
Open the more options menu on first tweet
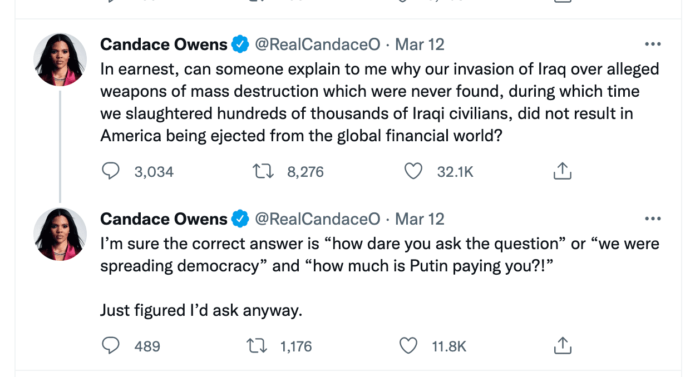[653, 44]
